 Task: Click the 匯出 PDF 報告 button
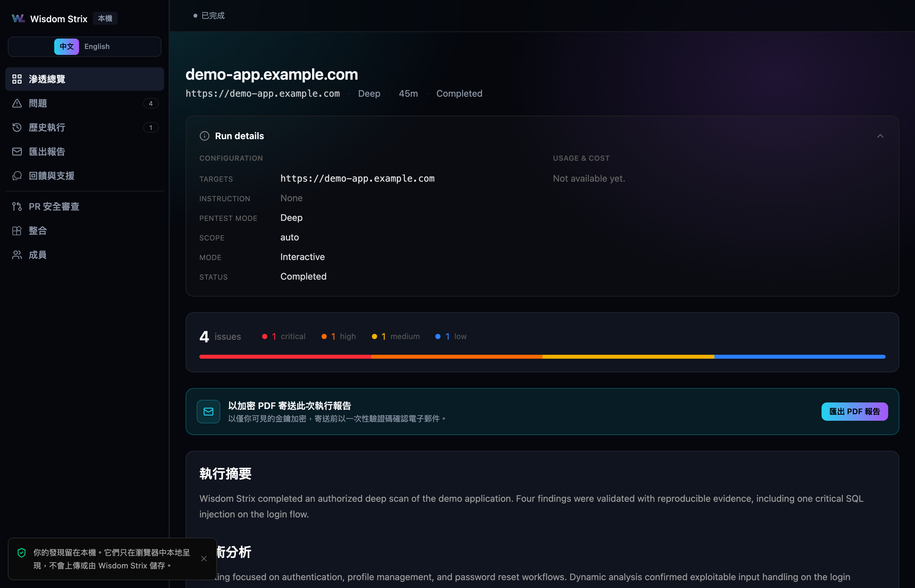[855, 412]
